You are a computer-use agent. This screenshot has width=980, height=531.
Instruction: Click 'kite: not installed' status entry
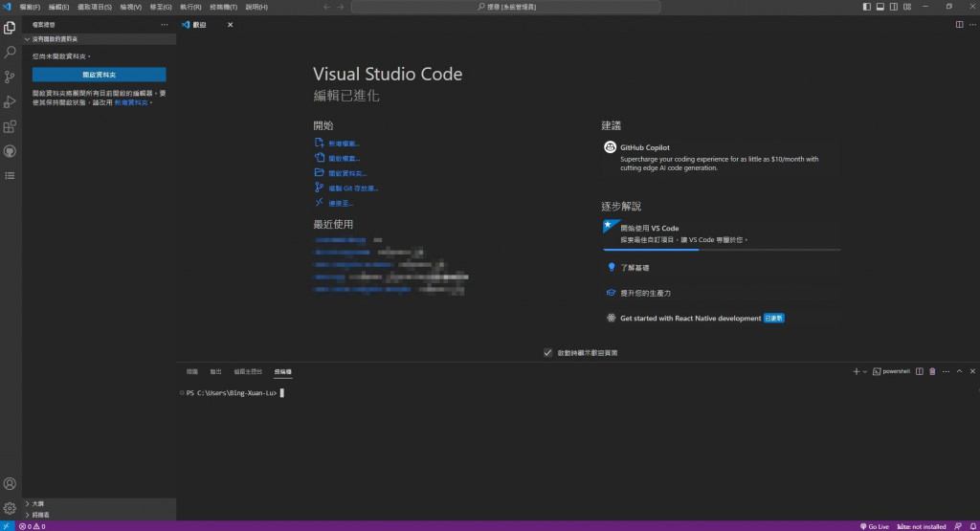922,526
